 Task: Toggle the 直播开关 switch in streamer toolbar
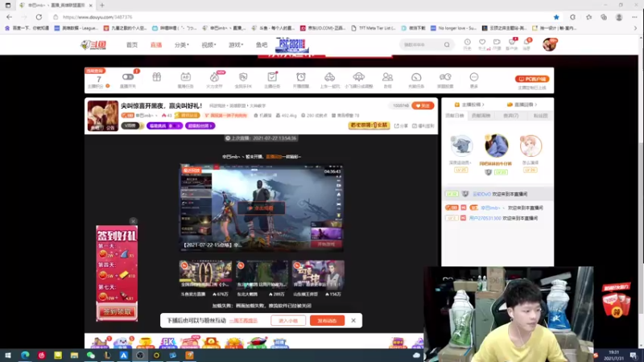pos(128,76)
